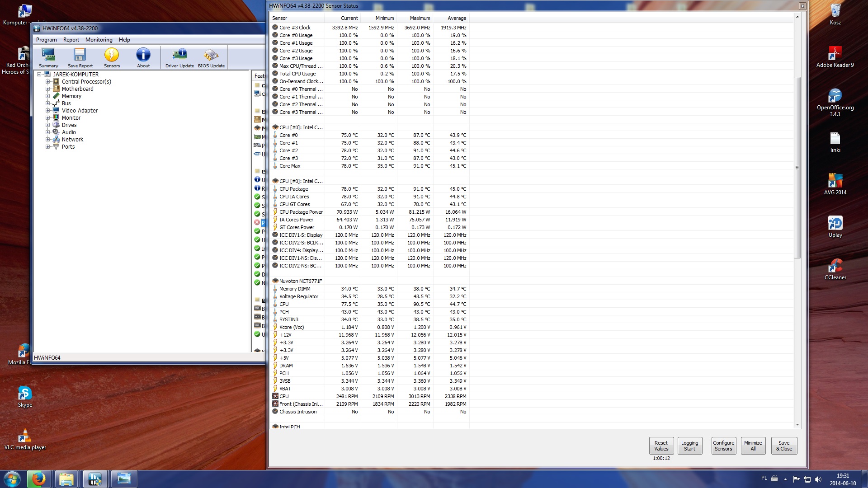This screenshot has width=868, height=488.
Task: Click the Reset Values button
Action: coord(661,446)
